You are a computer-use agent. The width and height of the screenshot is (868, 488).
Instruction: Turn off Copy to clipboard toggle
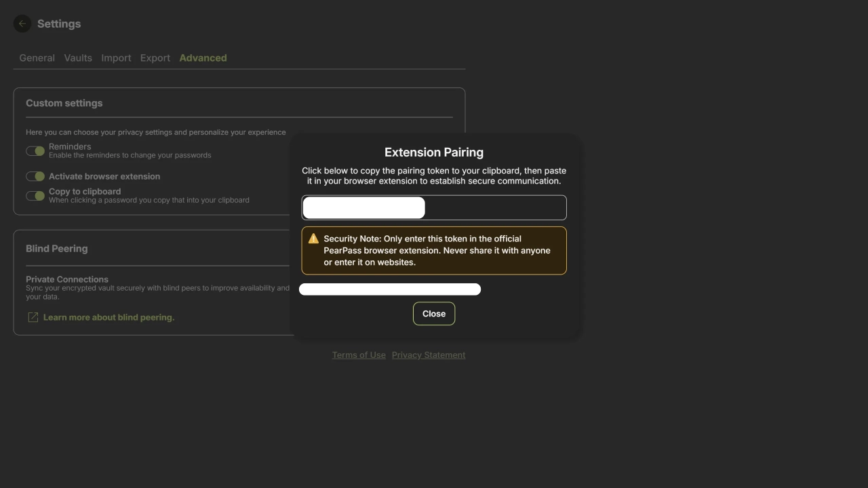35,196
